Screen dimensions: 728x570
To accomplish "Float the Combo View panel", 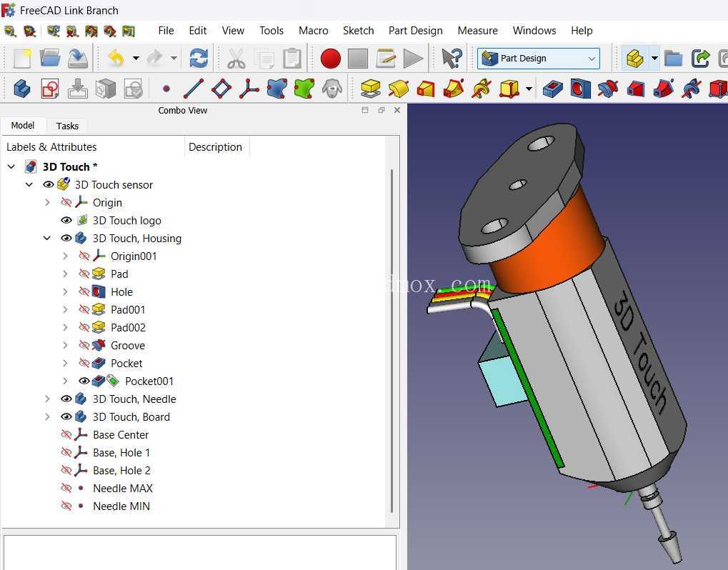I will click(x=382, y=110).
